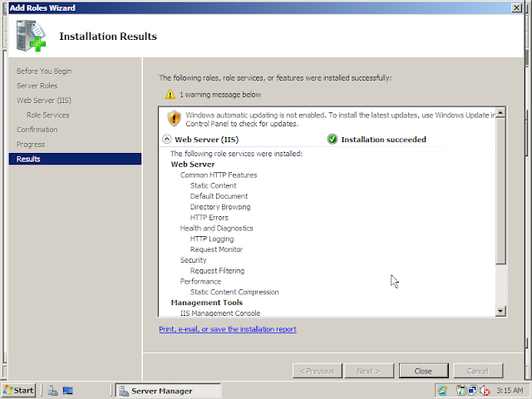Click the results list scroll up arrow

[x=500, y=112]
